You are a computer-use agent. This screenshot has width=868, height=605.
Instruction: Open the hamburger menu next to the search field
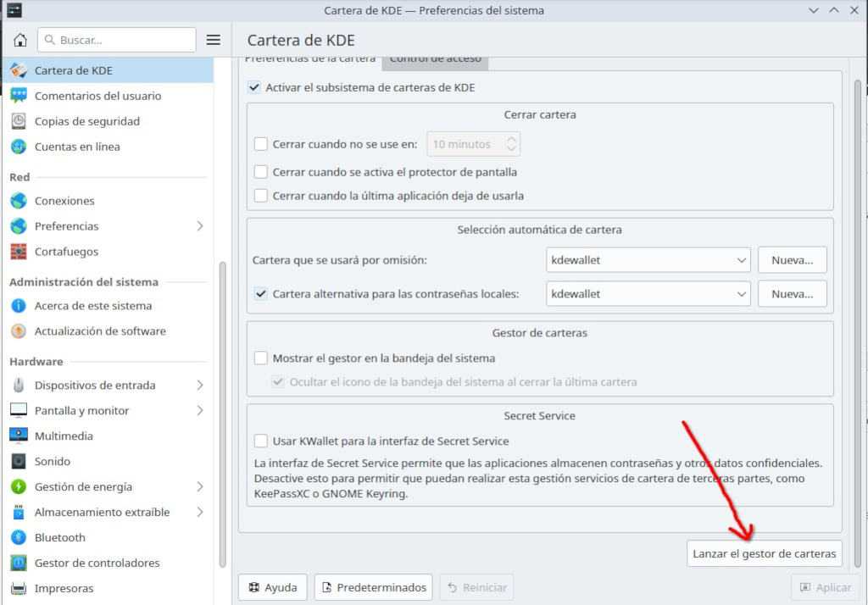pyautogui.click(x=213, y=40)
